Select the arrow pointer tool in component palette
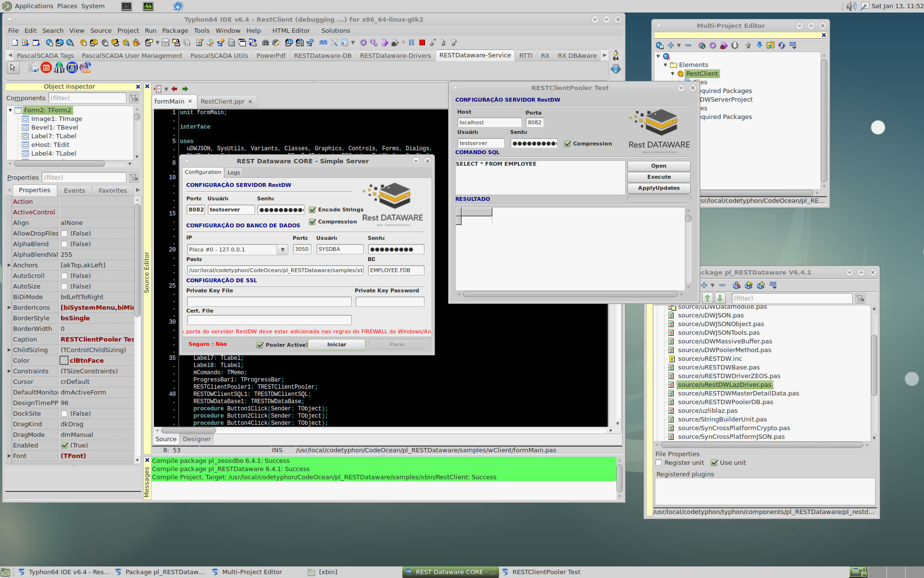Screen dimensions: 924x578 click(13, 67)
